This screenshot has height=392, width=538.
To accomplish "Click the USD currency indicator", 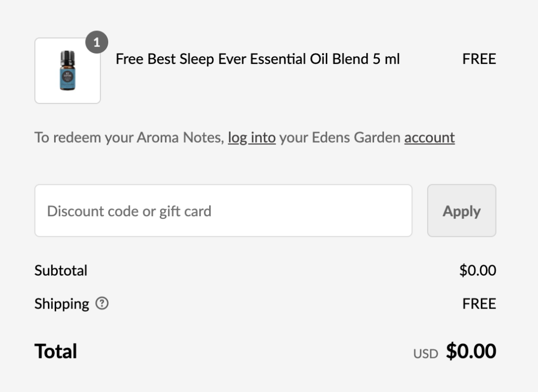I will click(425, 354).
